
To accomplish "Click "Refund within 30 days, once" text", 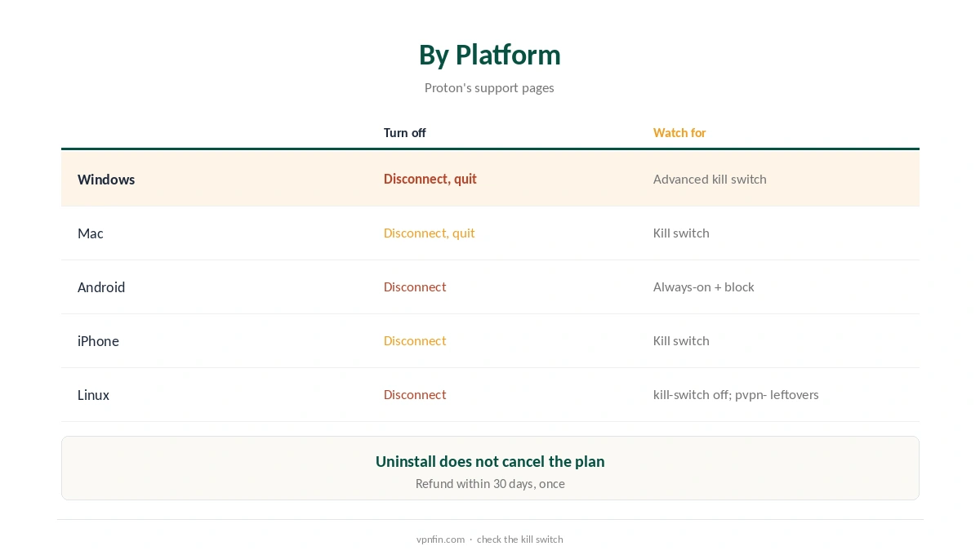I will [x=490, y=483].
